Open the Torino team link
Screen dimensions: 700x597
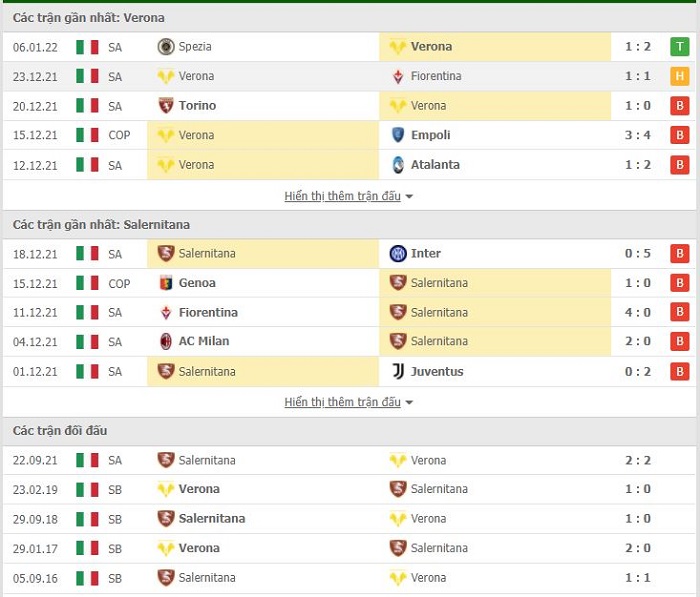pyautogui.click(x=197, y=106)
